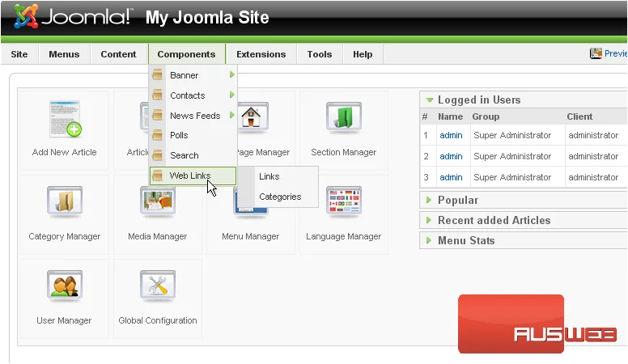
Task: Expand the News Feeds submenu arrow
Action: pos(231,115)
